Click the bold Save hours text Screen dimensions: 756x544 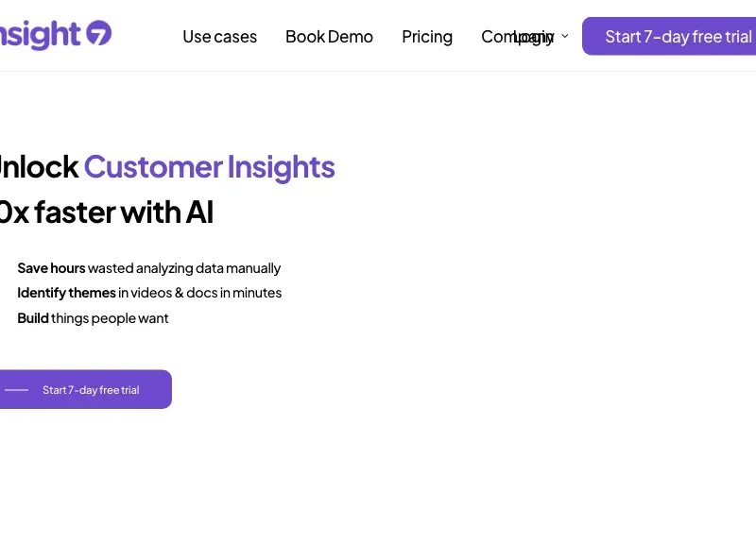coord(51,268)
